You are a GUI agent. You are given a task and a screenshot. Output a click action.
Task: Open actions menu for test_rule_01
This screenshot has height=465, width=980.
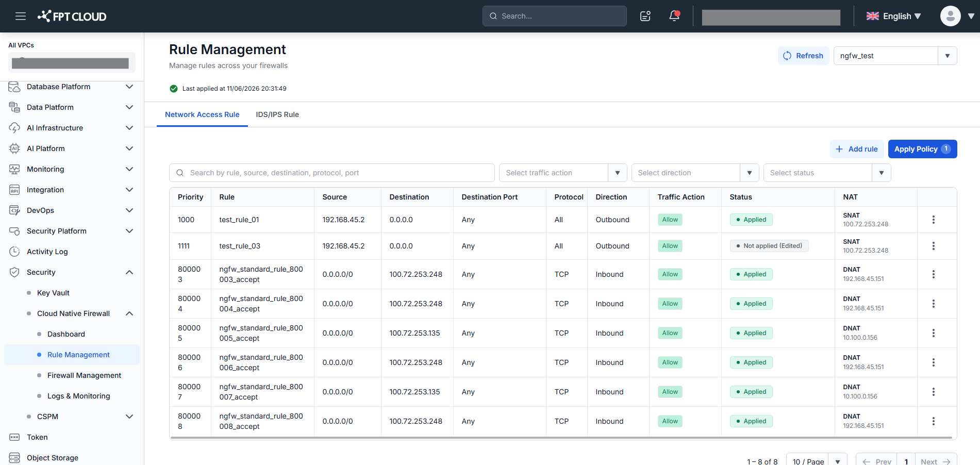[x=933, y=220]
